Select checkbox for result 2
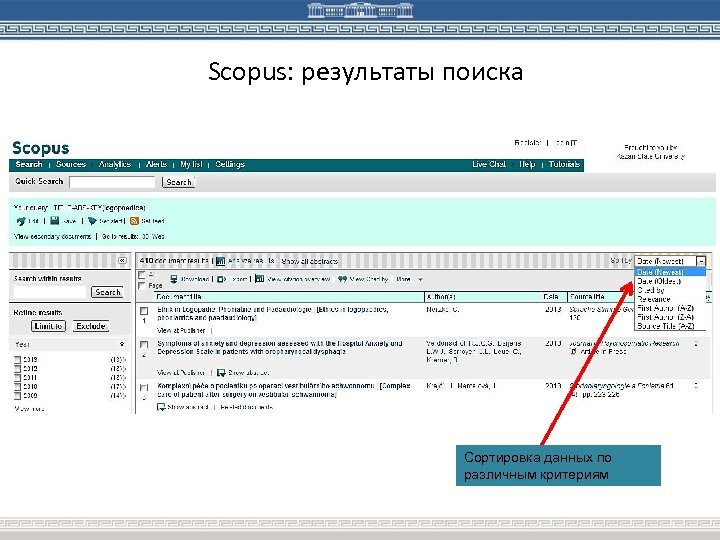Image resolution: width=720 pixels, height=540 pixels. pyautogui.click(x=144, y=344)
